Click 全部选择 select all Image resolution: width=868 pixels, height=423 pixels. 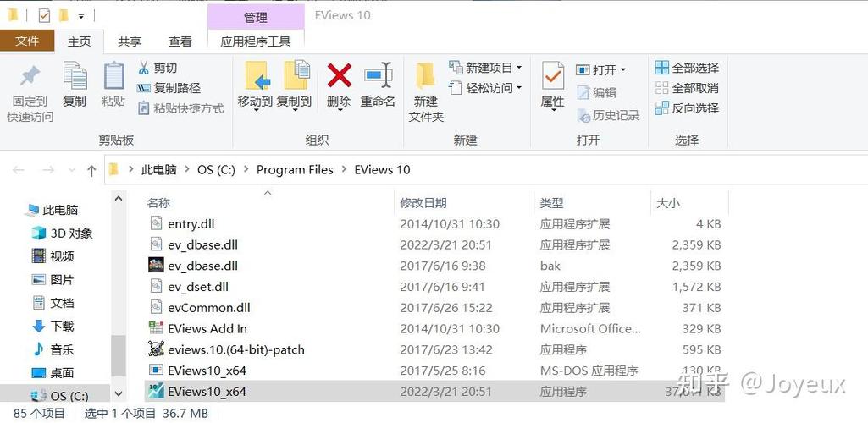[x=687, y=68]
